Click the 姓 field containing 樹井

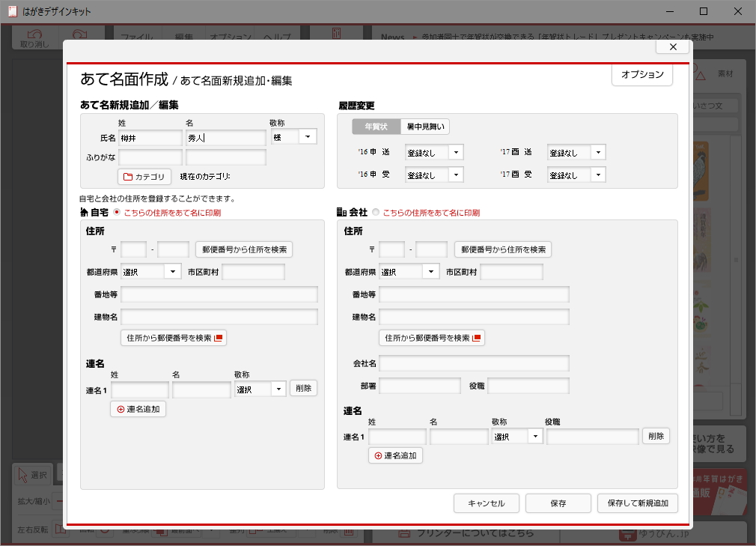pyautogui.click(x=150, y=136)
